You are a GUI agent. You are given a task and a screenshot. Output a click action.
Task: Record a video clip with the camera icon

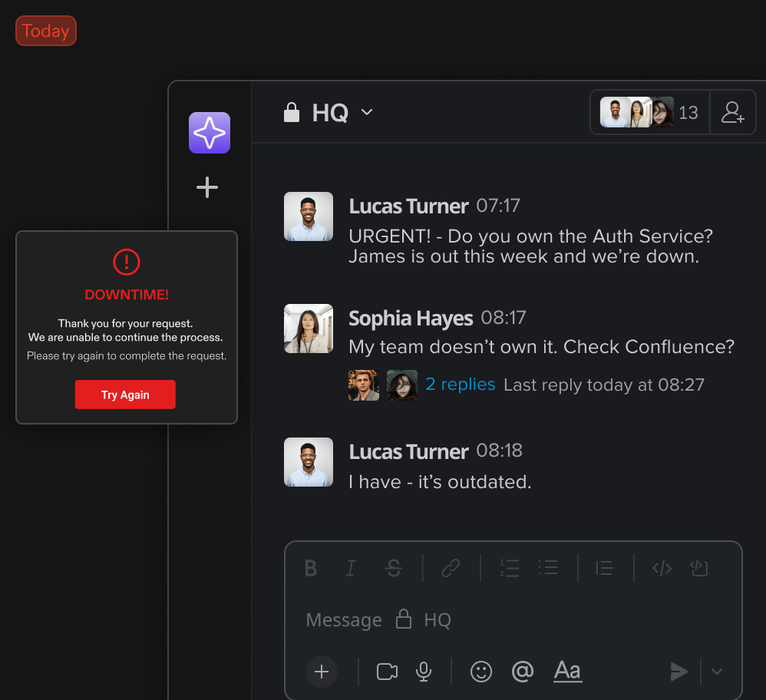[387, 671]
